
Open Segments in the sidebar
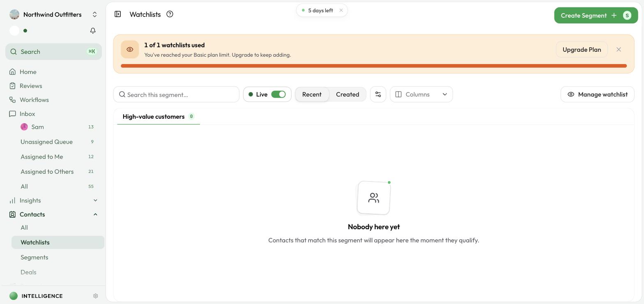34,257
